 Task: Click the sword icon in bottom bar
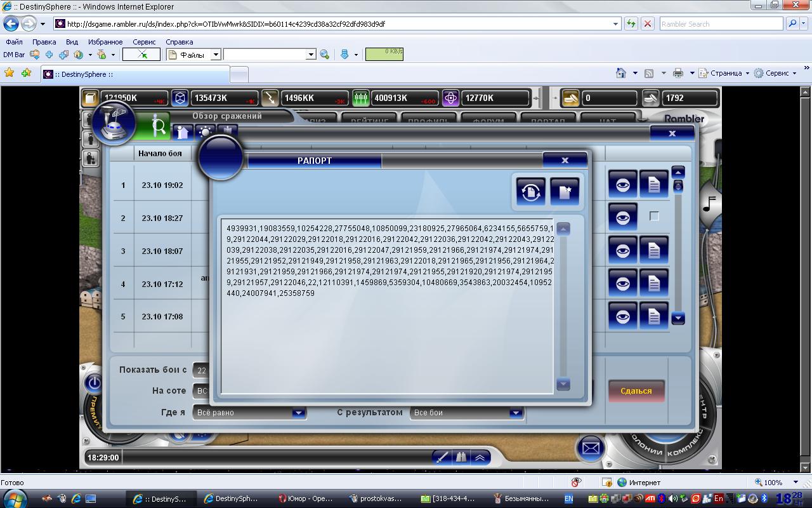(442, 457)
